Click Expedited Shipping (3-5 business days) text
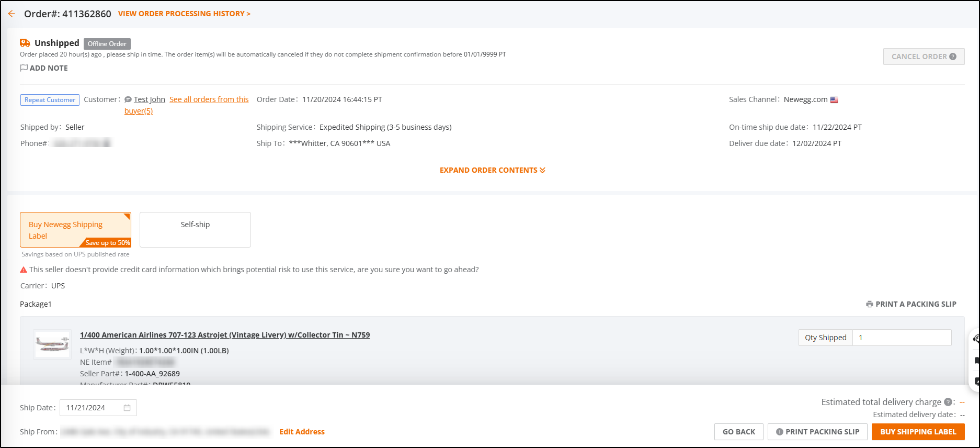The height and width of the screenshot is (448, 980). coord(385,127)
